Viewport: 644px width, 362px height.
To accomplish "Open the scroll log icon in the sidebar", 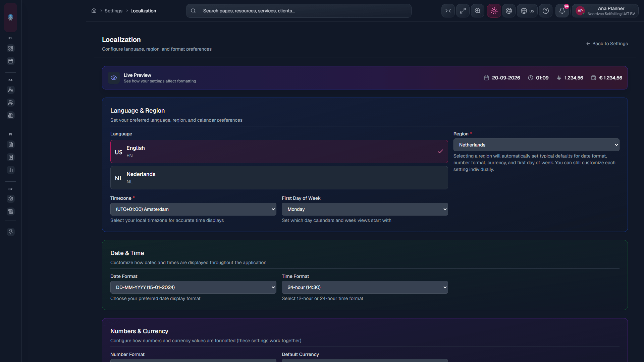I will pos(11,212).
